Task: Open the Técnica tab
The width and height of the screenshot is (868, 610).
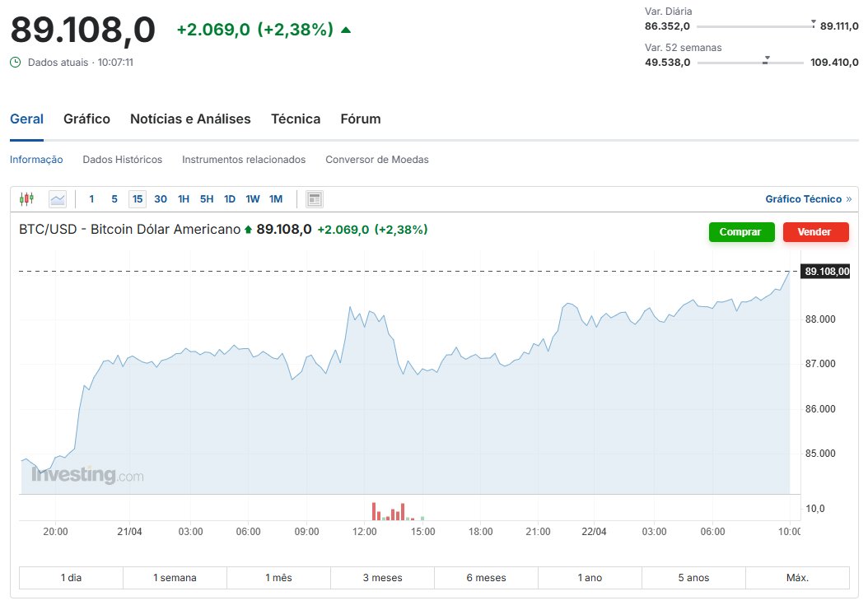Action: [x=296, y=119]
